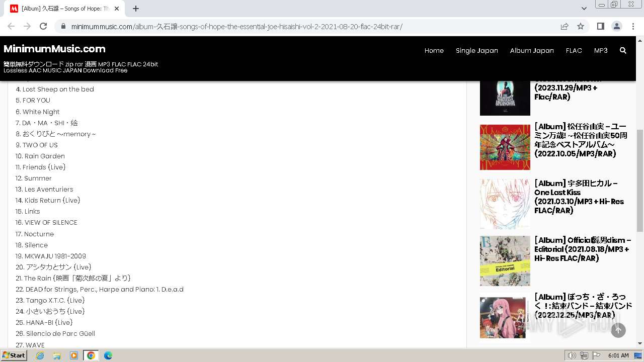The width and height of the screenshot is (644, 362).
Task: Open File Explorer folder on taskbar
Action: click(x=57, y=355)
